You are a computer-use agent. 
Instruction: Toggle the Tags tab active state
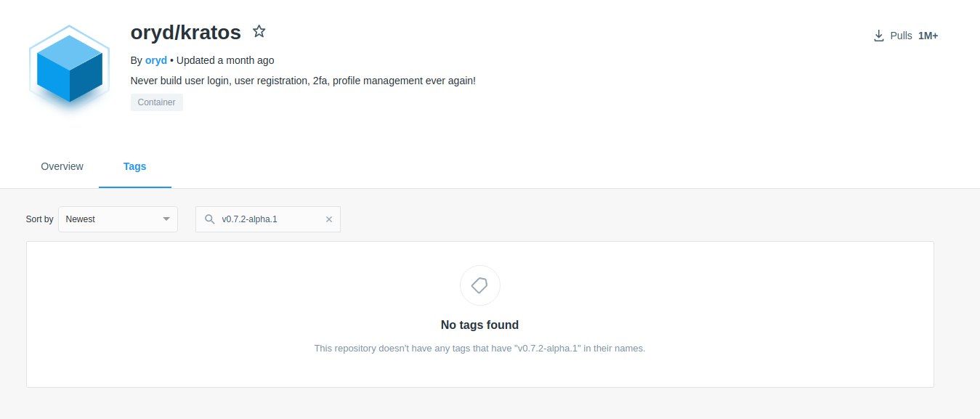point(134,166)
